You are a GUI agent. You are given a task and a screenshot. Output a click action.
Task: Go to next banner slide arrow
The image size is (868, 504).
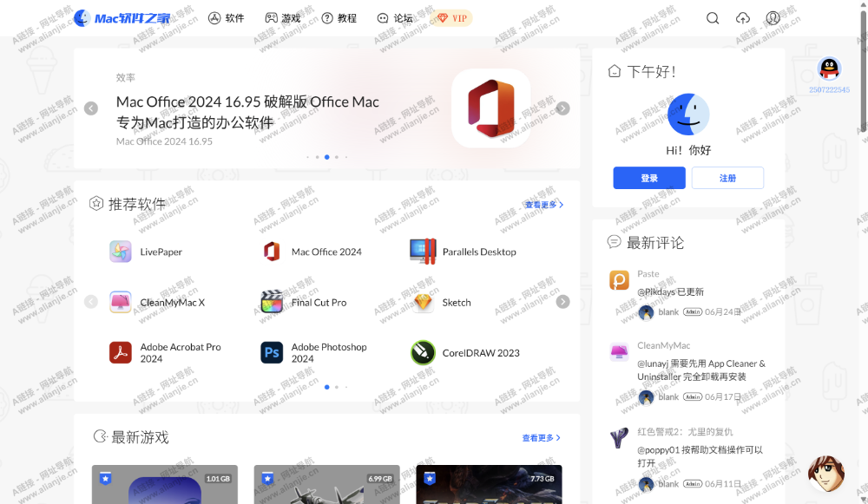click(x=563, y=108)
